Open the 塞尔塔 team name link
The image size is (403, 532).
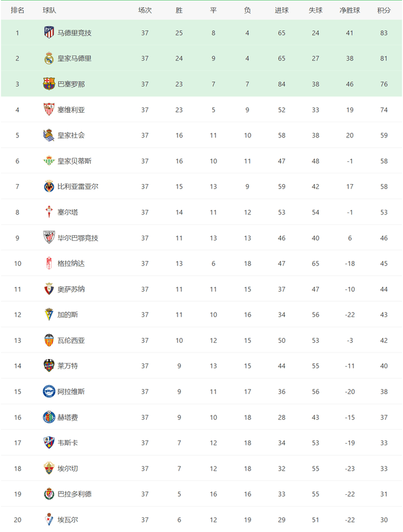click(x=68, y=212)
